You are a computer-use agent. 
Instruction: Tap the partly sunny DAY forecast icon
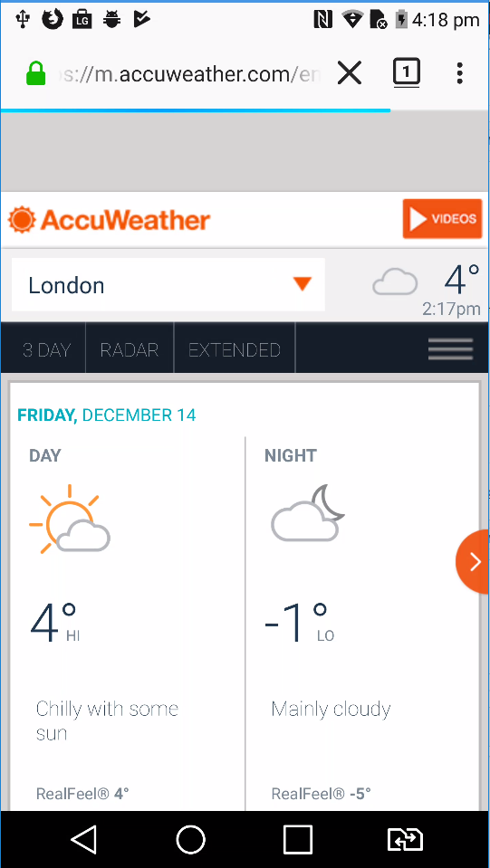[70, 519]
